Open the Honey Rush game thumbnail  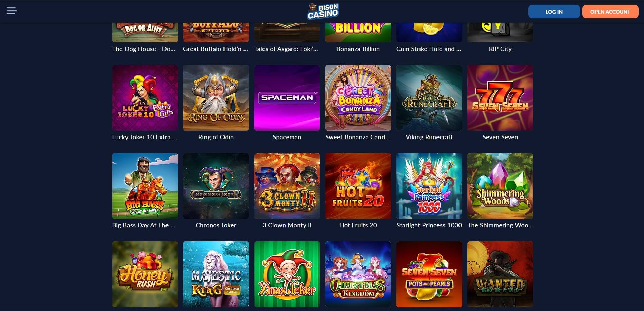point(145,274)
